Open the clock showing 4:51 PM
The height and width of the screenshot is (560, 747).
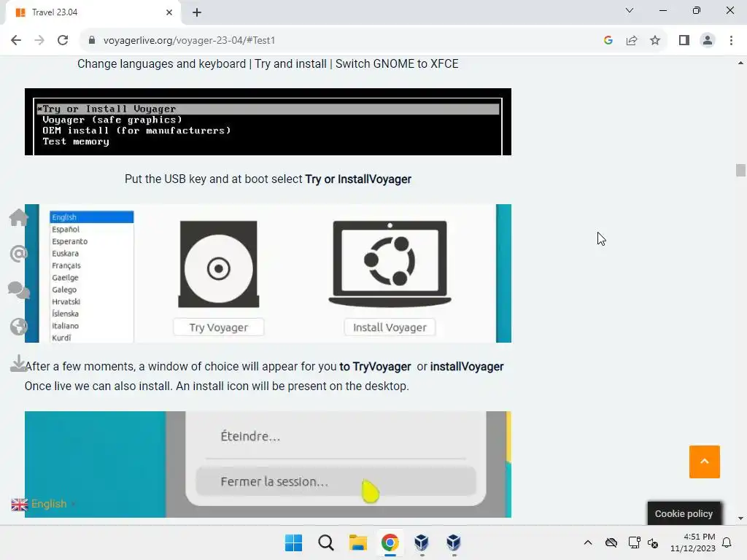click(693, 542)
